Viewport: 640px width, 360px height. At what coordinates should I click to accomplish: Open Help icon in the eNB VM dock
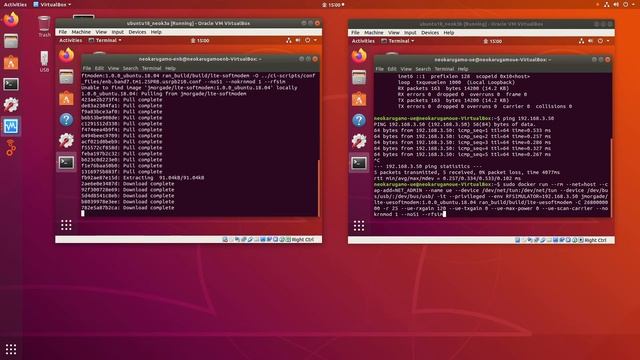(x=66, y=120)
